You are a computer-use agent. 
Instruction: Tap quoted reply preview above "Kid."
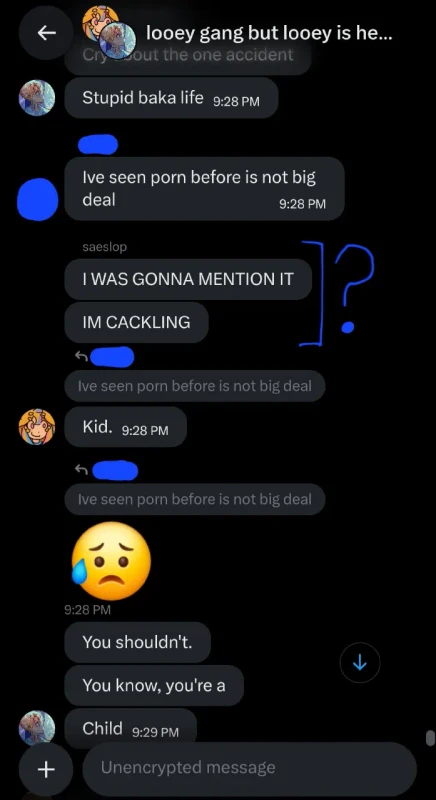195,386
